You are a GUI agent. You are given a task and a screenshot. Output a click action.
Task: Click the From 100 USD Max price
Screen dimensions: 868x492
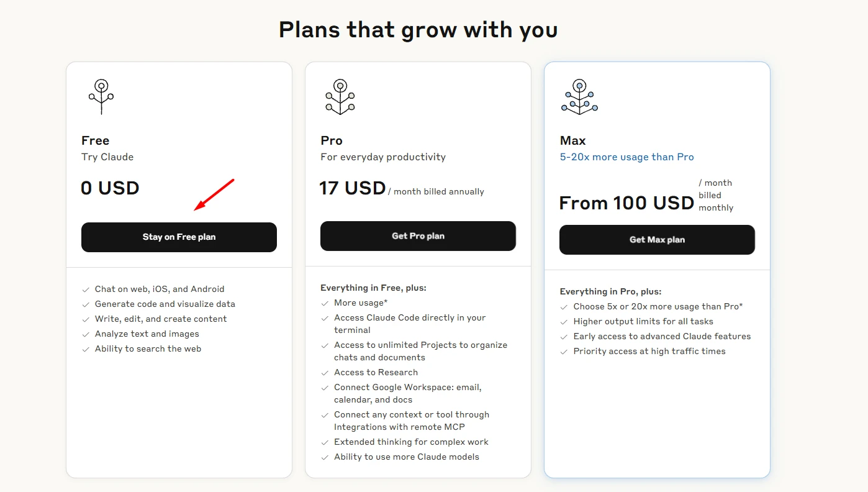click(x=626, y=203)
